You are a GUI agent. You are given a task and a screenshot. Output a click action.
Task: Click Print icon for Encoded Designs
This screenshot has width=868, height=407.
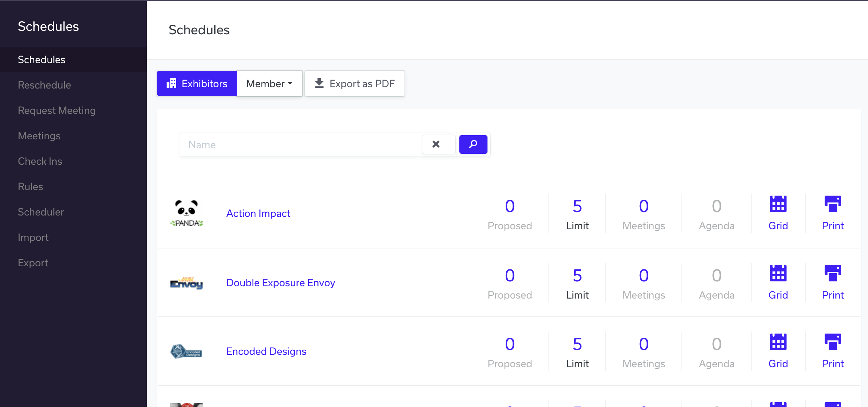pos(833,342)
